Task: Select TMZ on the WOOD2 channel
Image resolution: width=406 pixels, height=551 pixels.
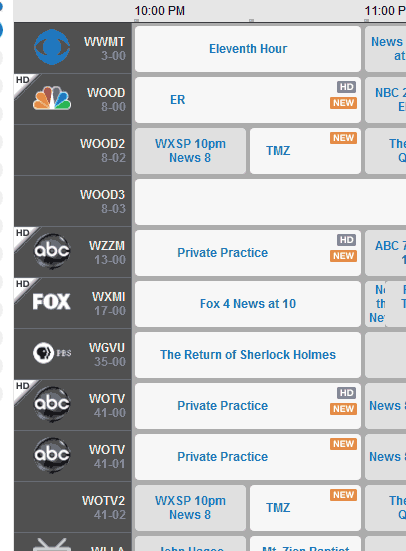Action: (305, 151)
